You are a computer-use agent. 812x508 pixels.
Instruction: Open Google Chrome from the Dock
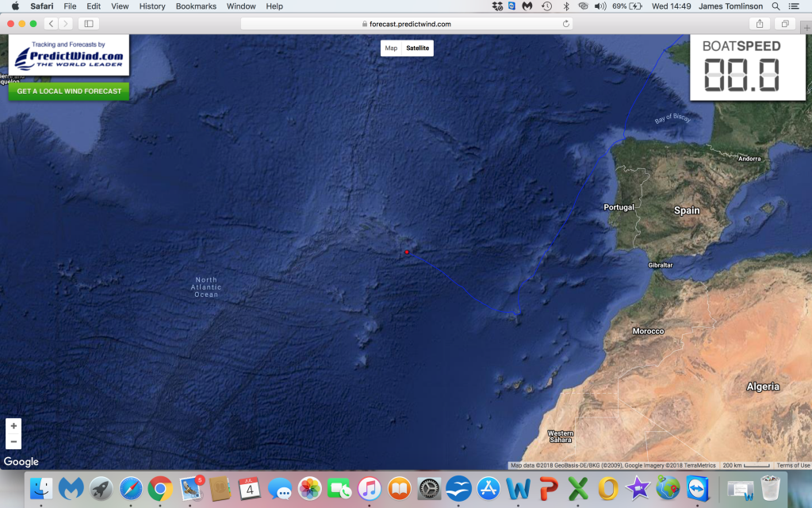160,488
